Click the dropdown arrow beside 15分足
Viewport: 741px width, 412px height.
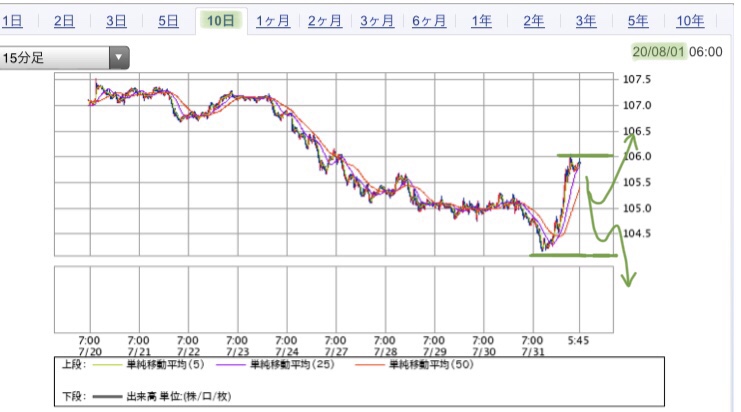pyautogui.click(x=119, y=58)
